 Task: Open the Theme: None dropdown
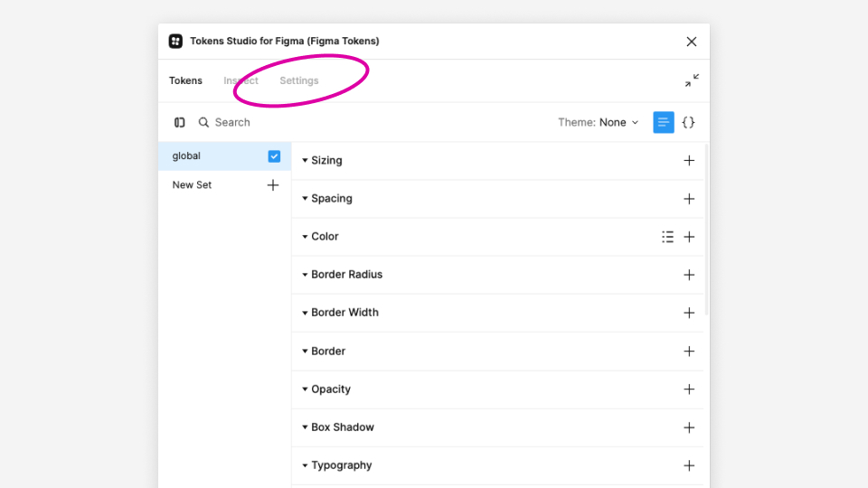point(598,122)
